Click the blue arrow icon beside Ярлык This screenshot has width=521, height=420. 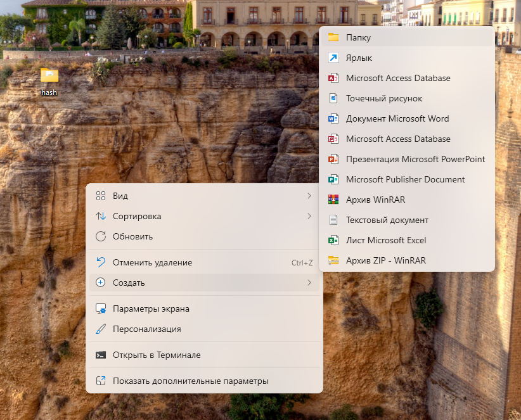333,58
